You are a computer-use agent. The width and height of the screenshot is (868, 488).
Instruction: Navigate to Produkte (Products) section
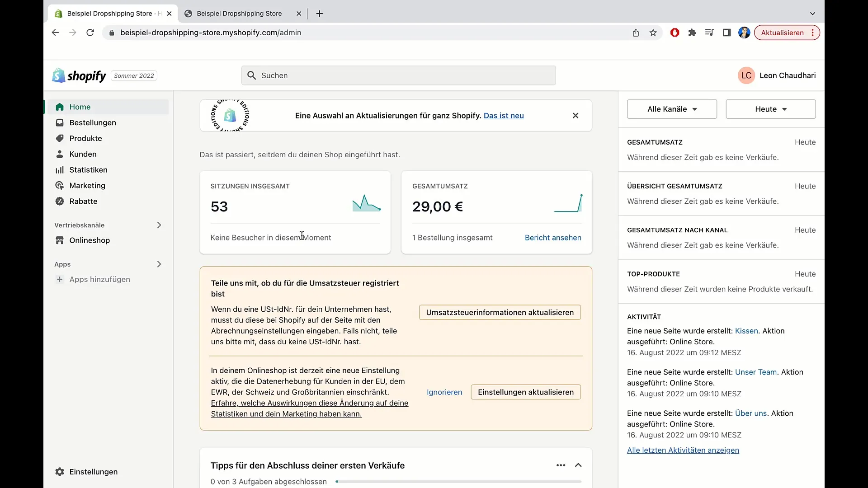click(86, 138)
